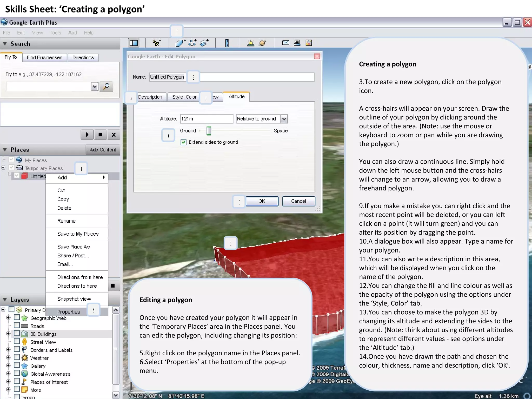Close the Edit Polygon dialog
This screenshot has width=532, height=399.
pos(317,56)
